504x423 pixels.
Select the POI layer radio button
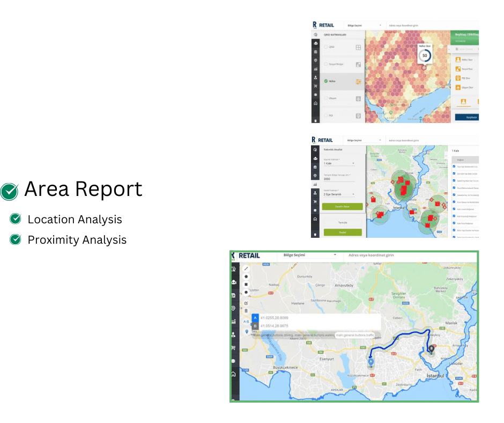(x=326, y=115)
